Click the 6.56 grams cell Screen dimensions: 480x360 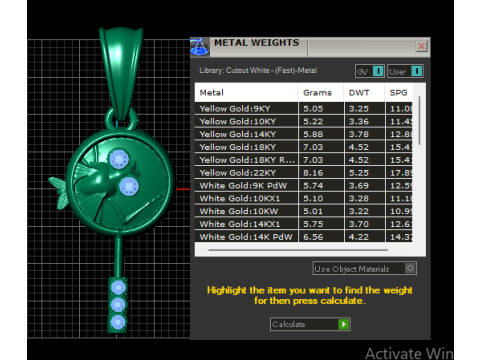pyautogui.click(x=321, y=237)
